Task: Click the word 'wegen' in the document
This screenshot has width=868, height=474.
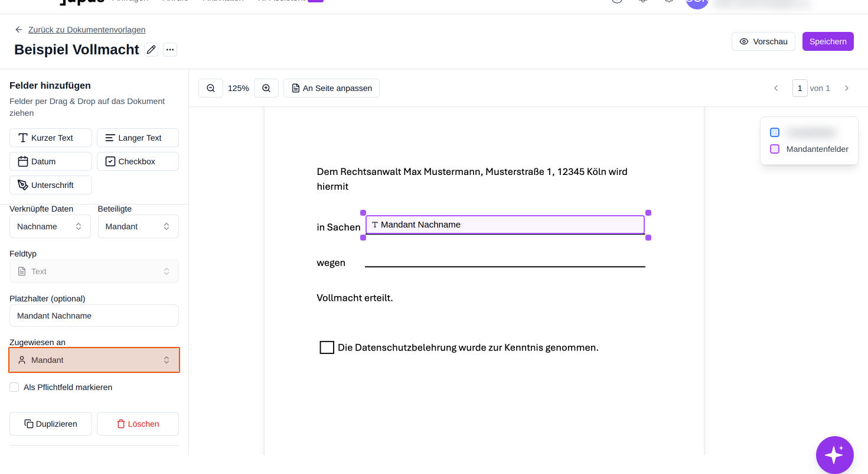Action: 331,263
